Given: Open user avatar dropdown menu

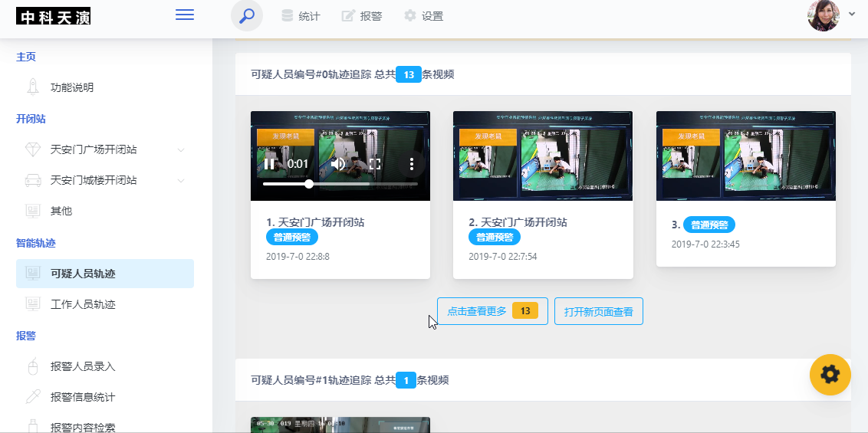Looking at the screenshot, I should tap(832, 15).
